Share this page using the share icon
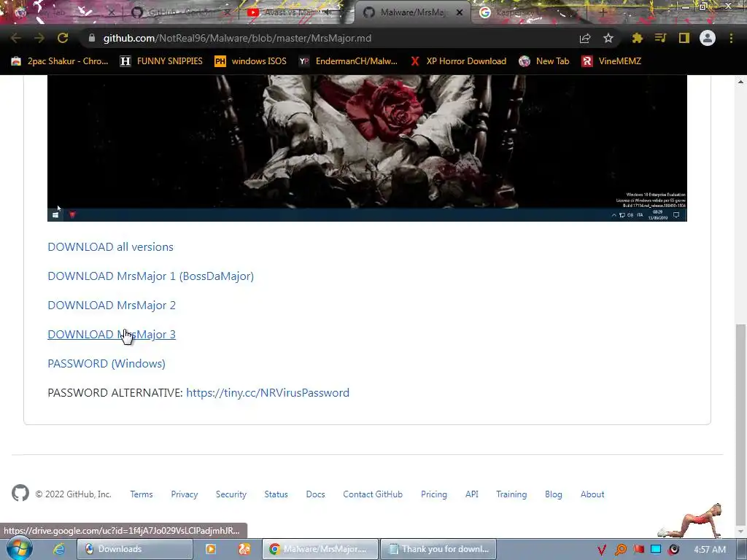 point(585,38)
